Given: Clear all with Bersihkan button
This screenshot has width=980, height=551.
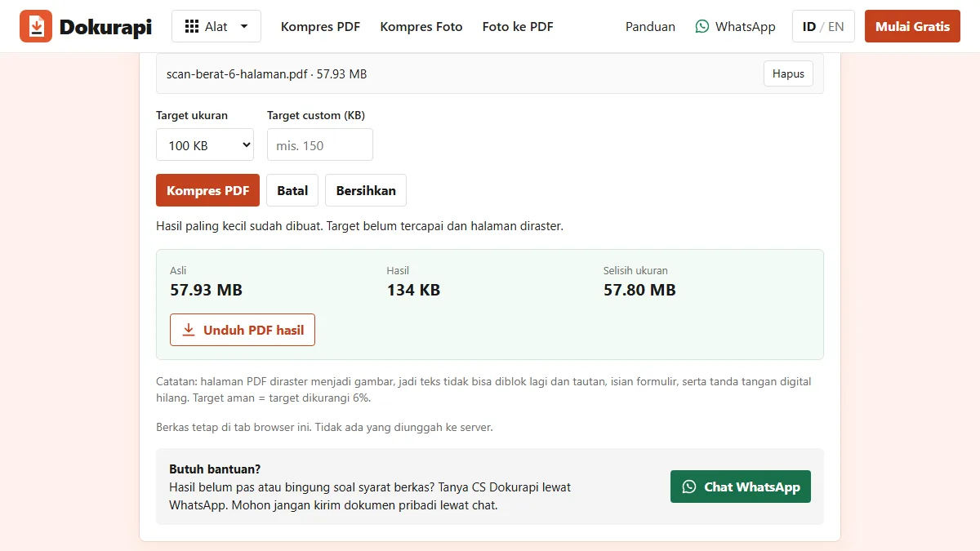Looking at the screenshot, I should pyautogui.click(x=366, y=190).
